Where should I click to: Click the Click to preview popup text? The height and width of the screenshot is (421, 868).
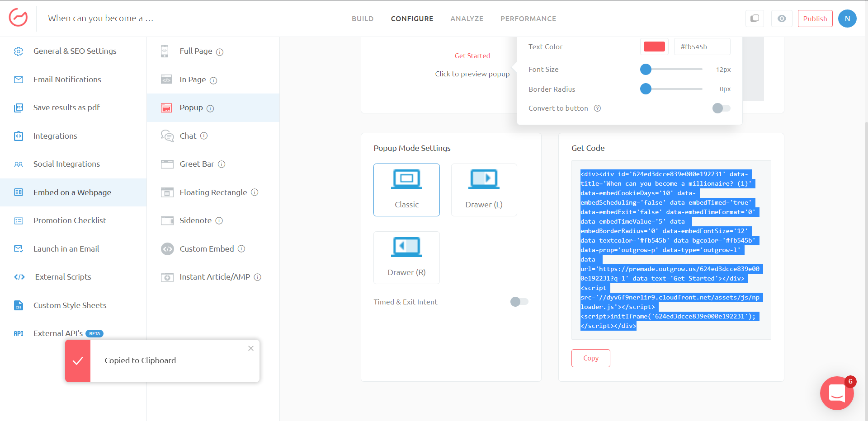[x=472, y=74]
